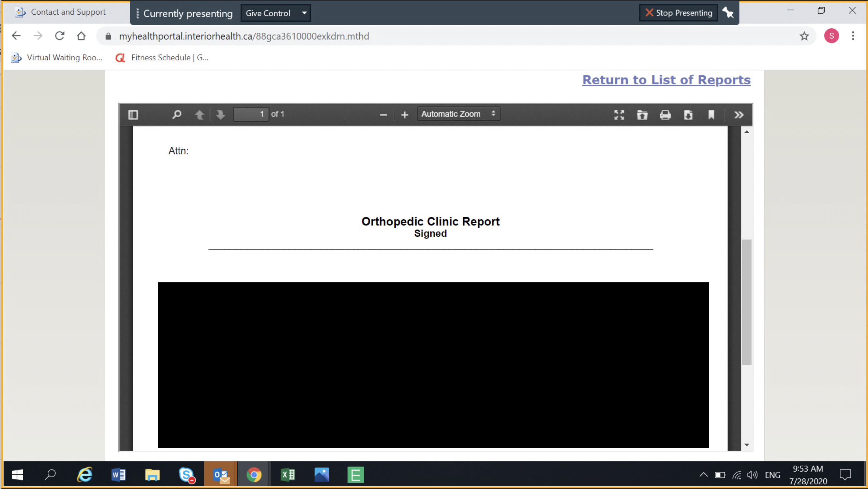Click the PDF current view bookmark icon
Viewport: 868px width, 489px height.
point(711,115)
